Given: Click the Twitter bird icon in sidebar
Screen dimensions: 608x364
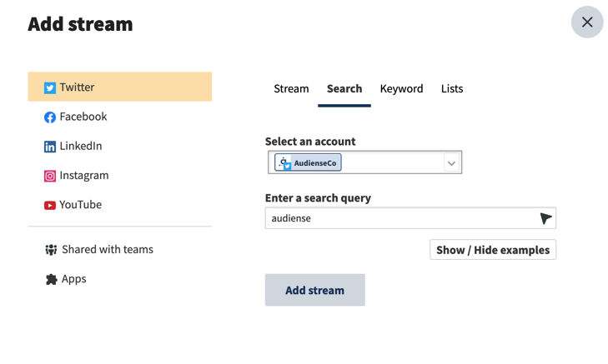Looking at the screenshot, I should (50, 88).
